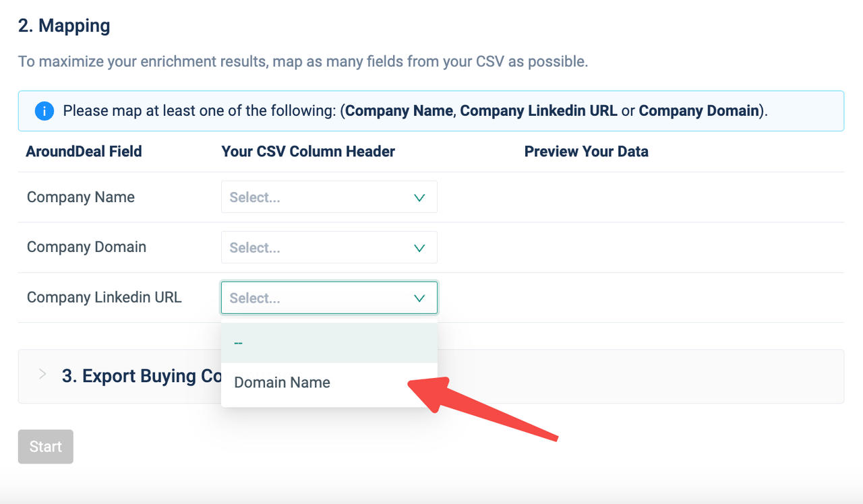The image size is (863, 504).
Task: Click the Company Domain row label
Action: point(86,247)
